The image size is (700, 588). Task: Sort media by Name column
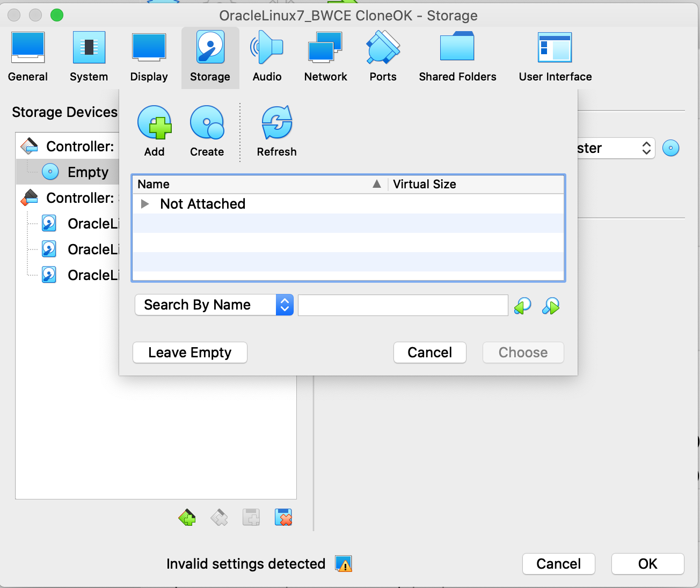(154, 184)
